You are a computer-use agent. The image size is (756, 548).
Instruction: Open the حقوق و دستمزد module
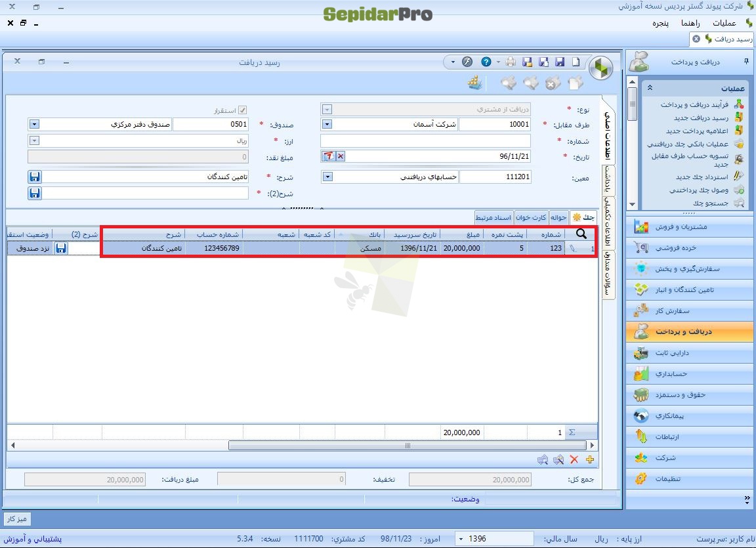pos(690,394)
